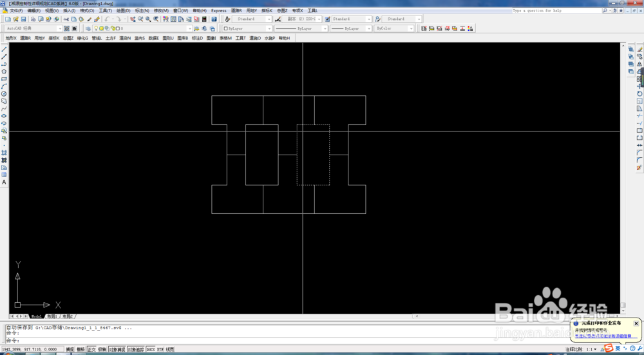Click the workspace settings gear icon
Screen dimensions: 644x355
coord(66,29)
